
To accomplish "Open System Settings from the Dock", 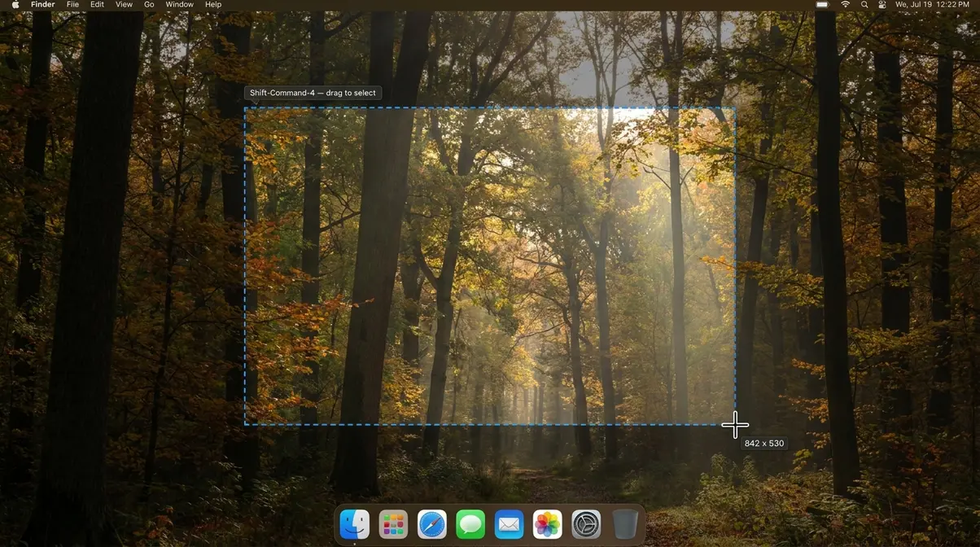I will [586, 524].
